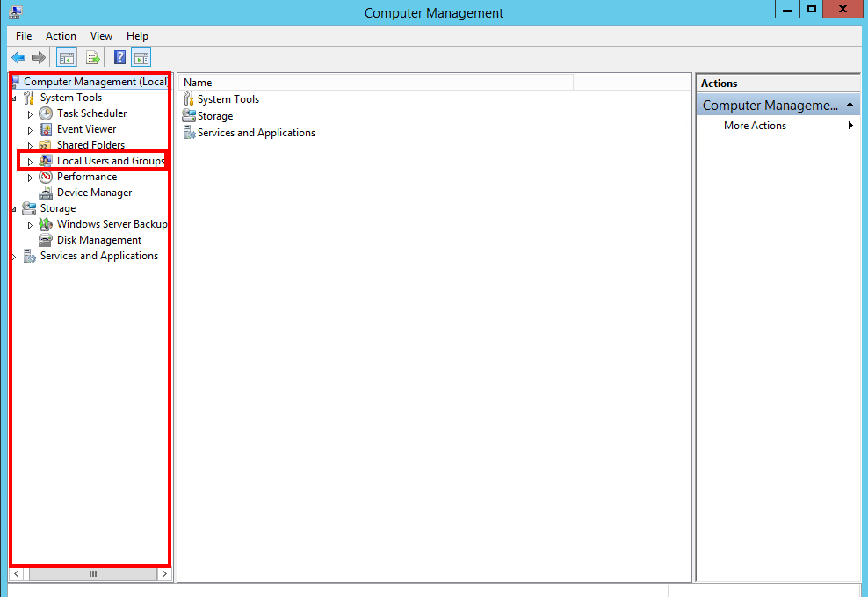Select Task Scheduler in the tree

pos(91,113)
